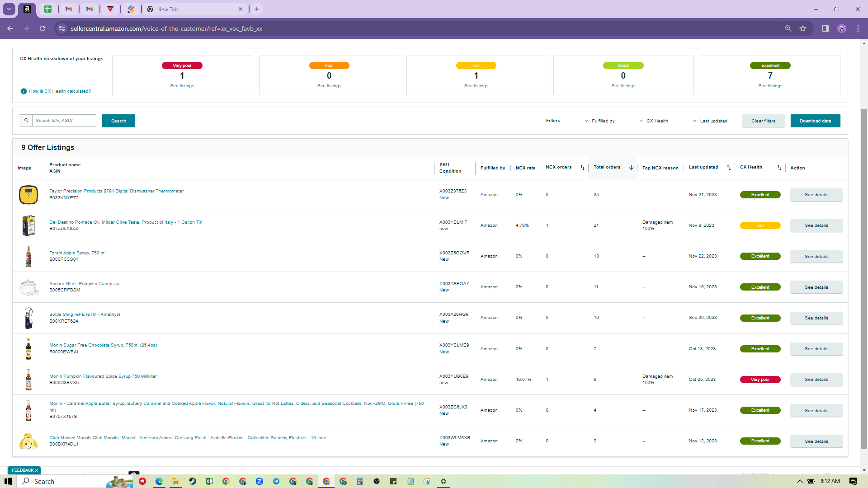Click the Isabelle plush product thumbnail

tap(28, 441)
